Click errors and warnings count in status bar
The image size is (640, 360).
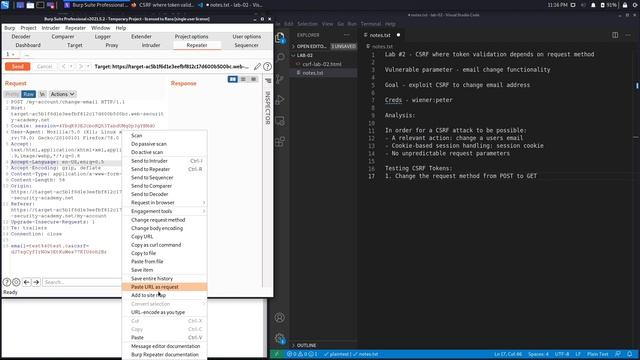(302, 354)
